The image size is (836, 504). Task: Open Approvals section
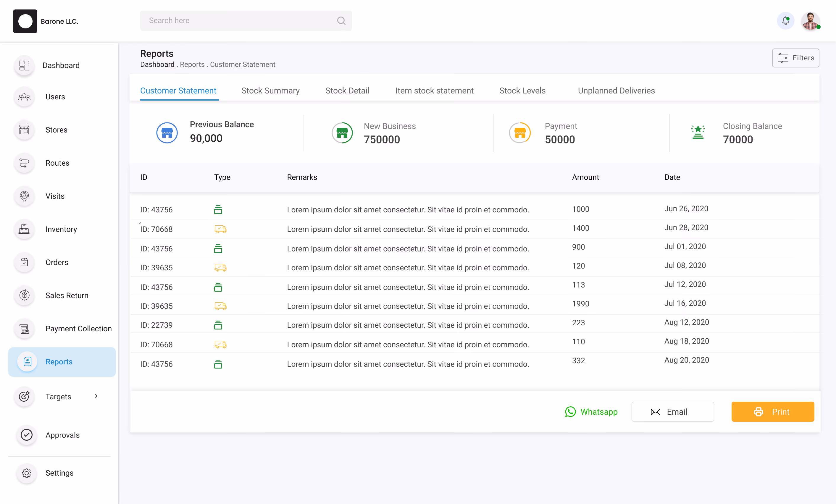pyautogui.click(x=62, y=435)
